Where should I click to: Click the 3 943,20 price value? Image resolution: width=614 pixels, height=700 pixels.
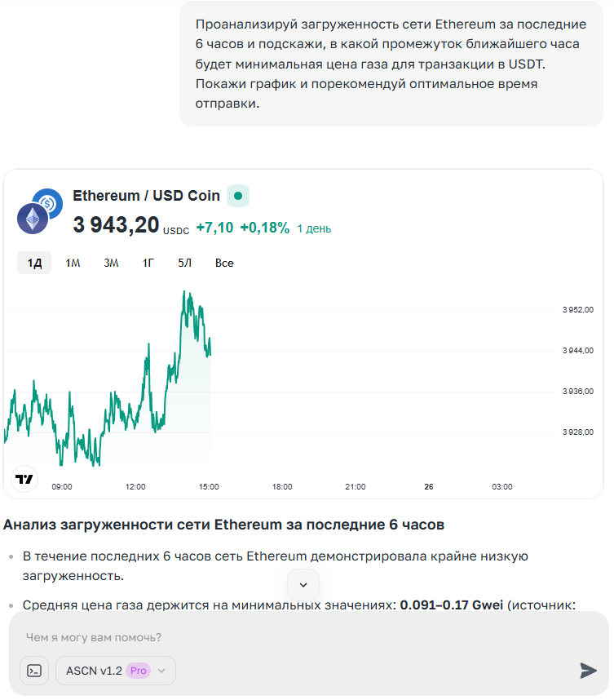pyautogui.click(x=116, y=225)
